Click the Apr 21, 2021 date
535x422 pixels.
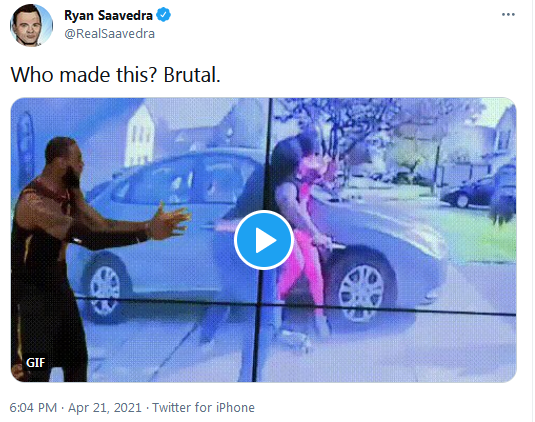(104, 408)
